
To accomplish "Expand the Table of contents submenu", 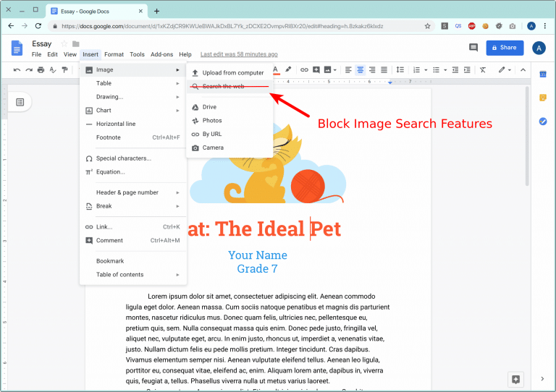I will coord(133,274).
